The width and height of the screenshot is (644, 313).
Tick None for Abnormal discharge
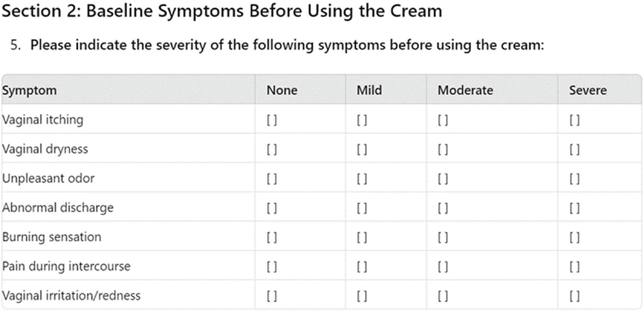tap(271, 208)
